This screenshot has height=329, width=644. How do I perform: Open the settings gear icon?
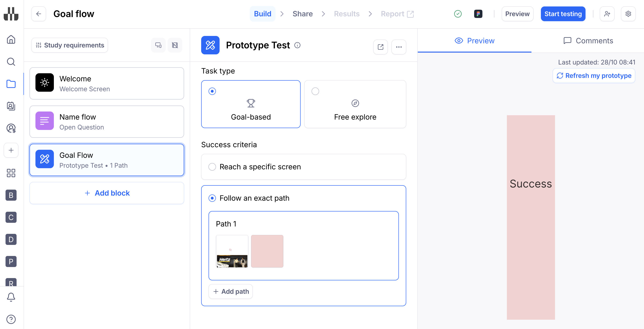tap(628, 14)
